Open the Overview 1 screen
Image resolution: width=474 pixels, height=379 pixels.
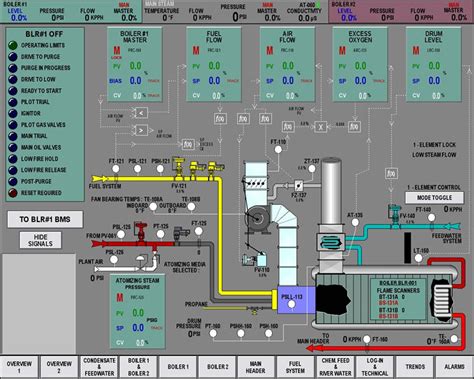pyautogui.click(x=19, y=367)
